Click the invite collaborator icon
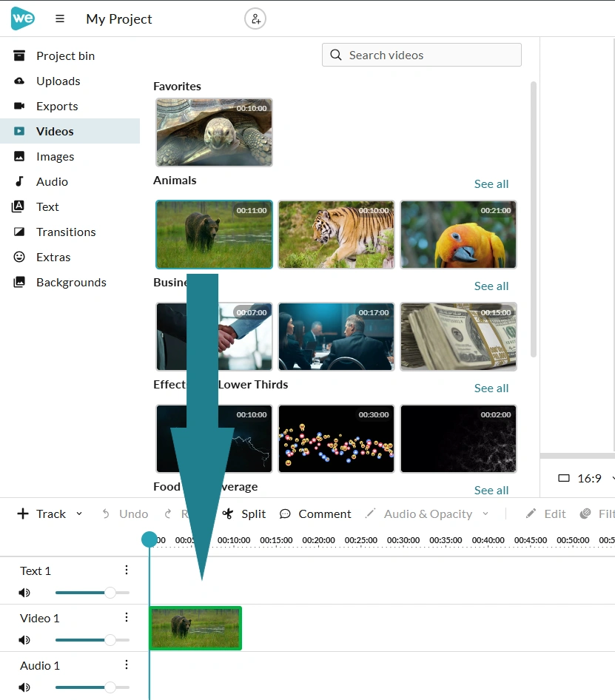The height and width of the screenshot is (700, 615). (255, 18)
